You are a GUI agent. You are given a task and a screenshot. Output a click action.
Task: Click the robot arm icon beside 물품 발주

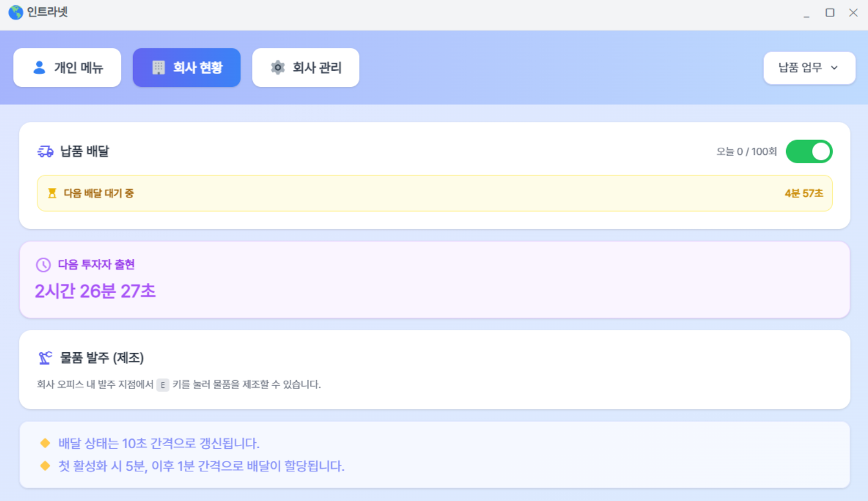[x=45, y=358]
